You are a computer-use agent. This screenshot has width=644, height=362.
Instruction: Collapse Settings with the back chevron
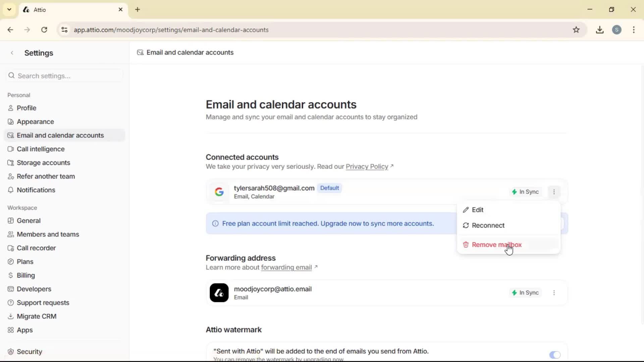[x=12, y=53]
